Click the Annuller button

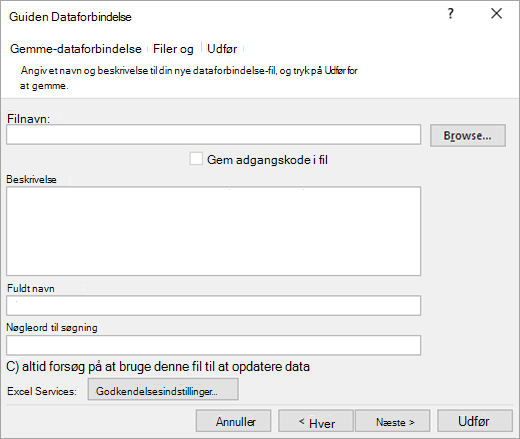click(233, 421)
